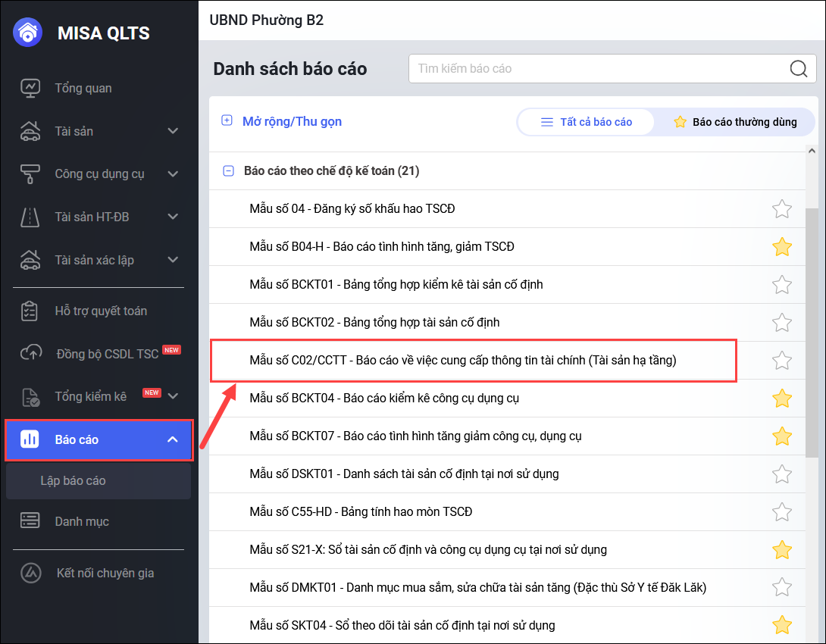Expand the Tài sản HT-ĐB chevron
This screenshot has height=644, width=826.
pos(173,217)
